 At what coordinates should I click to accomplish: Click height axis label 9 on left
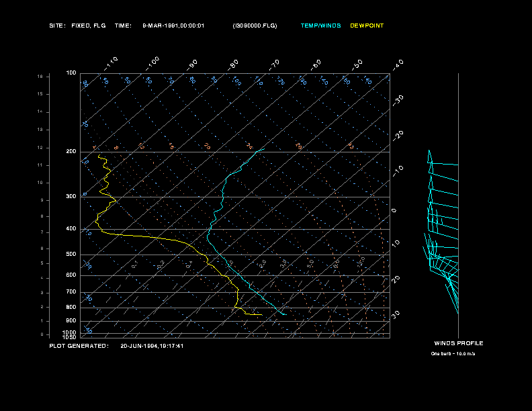coord(42,200)
